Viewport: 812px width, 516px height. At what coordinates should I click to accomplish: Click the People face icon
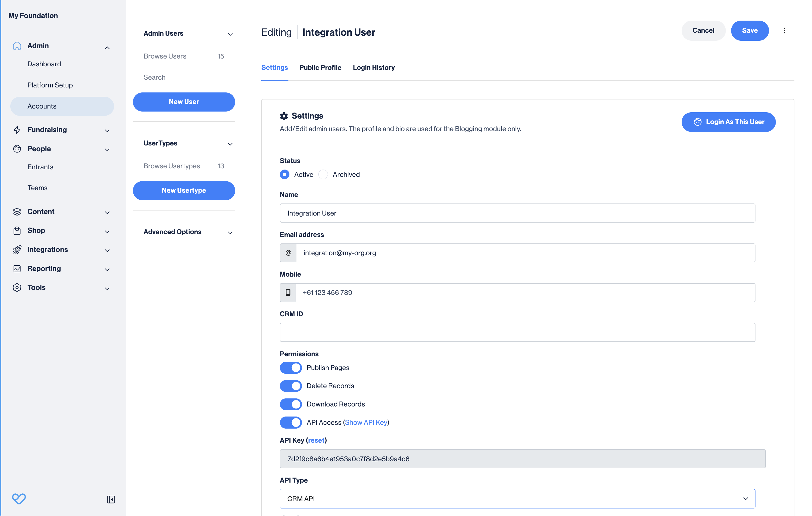(17, 149)
